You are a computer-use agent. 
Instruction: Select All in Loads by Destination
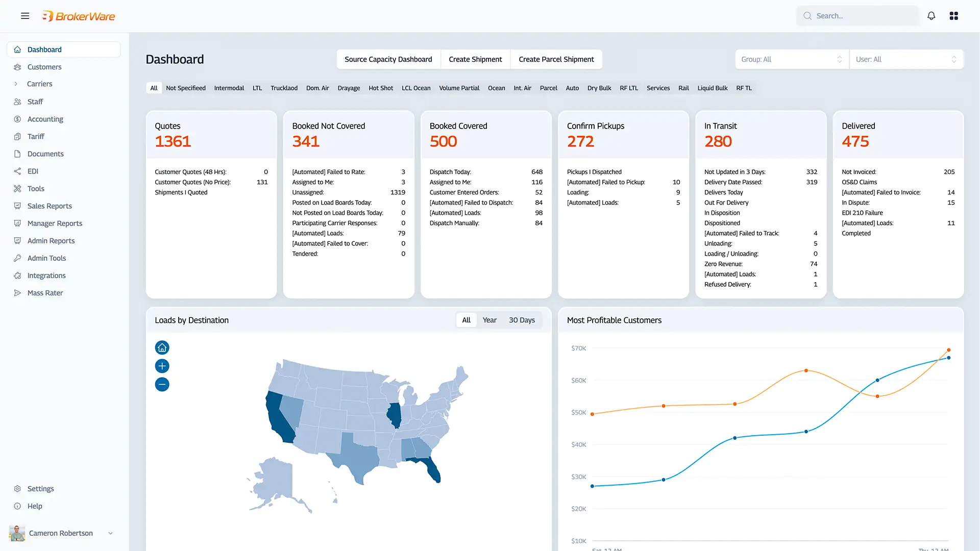[466, 320]
